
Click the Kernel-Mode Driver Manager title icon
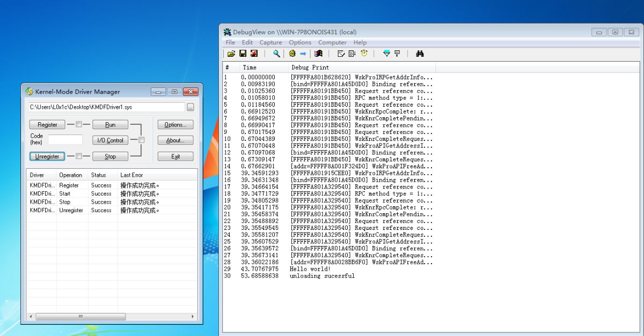pyautogui.click(x=30, y=92)
